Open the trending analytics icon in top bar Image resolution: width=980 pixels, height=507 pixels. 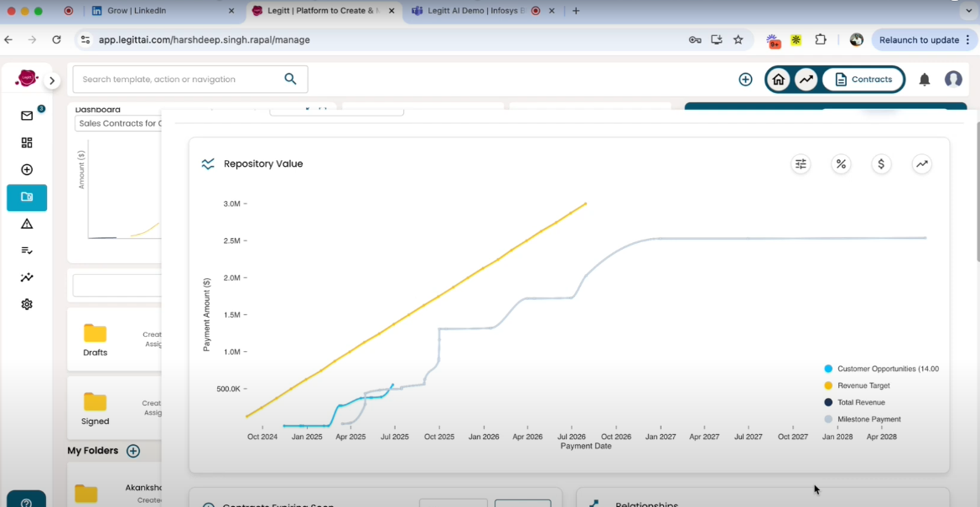click(806, 80)
